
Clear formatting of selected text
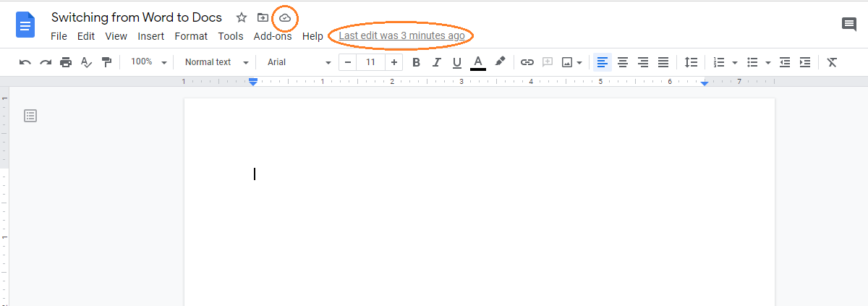[x=832, y=62]
